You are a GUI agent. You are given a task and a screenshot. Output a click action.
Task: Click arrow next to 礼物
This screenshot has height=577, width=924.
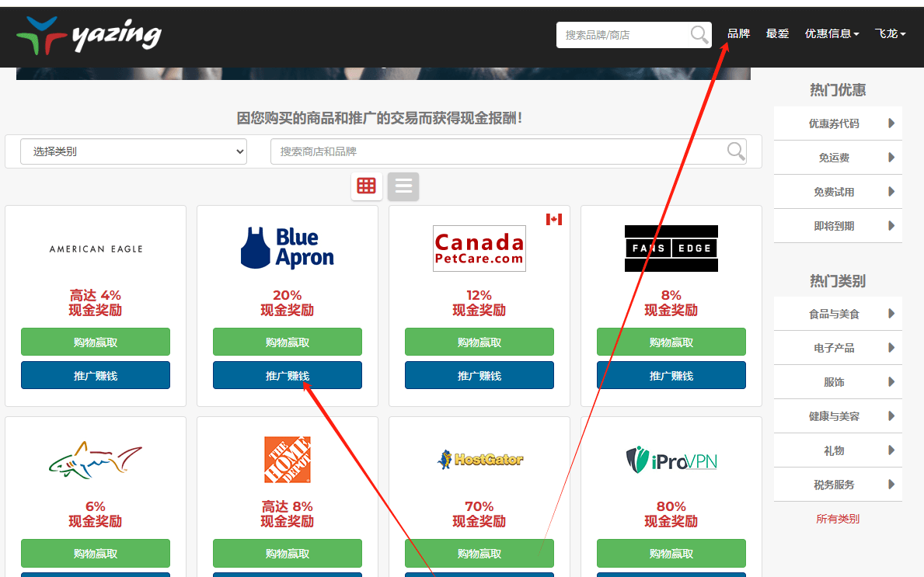(x=891, y=450)
